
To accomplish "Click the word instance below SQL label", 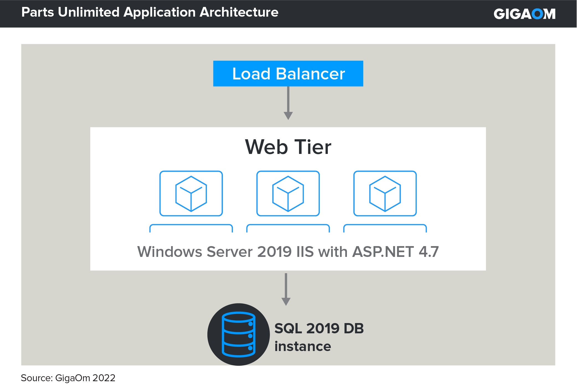I will pos(303,347).
